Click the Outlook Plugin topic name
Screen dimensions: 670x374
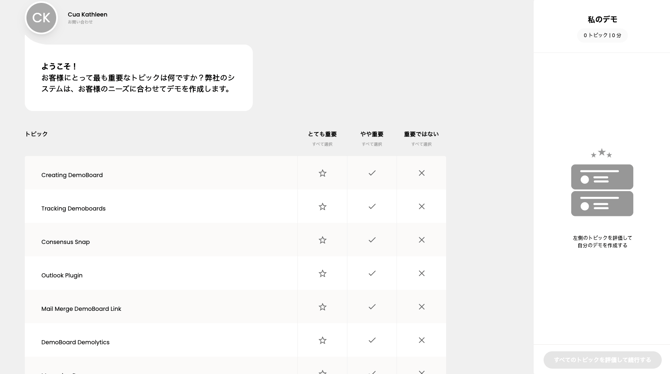pos(62,275)
